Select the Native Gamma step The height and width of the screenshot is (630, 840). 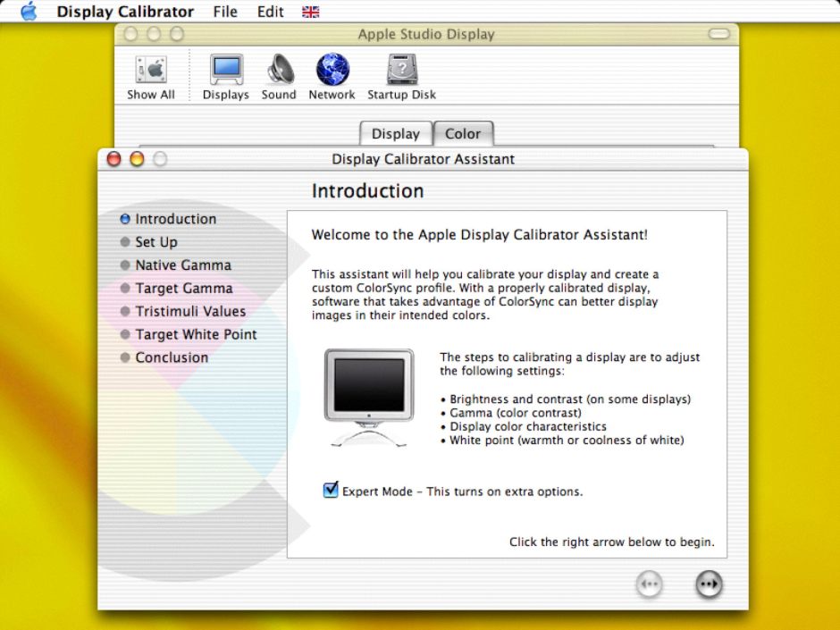pyautogui.click(x=176, y=265)
